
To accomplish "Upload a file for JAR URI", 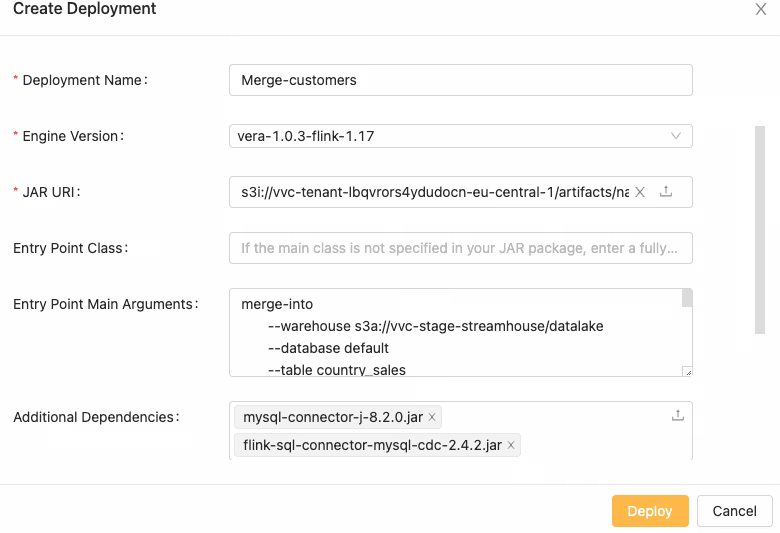I will pos(666,191).
